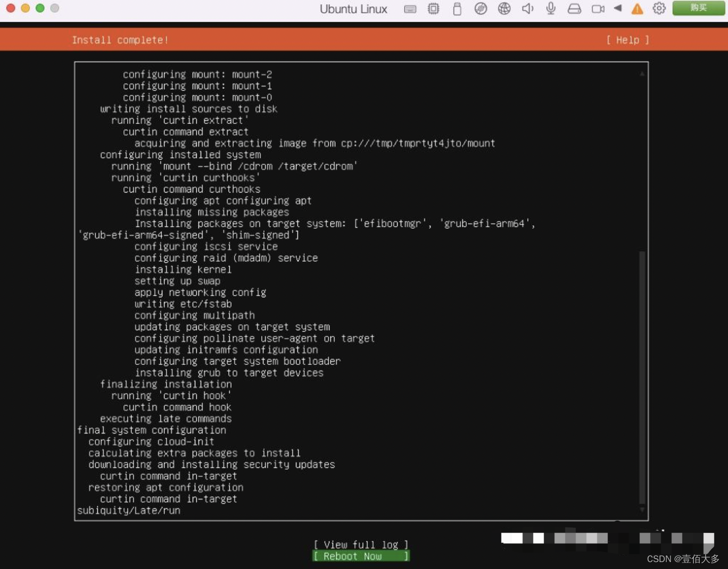The image size is (728, 569).
Task: Click the sound speaker icon
Action: click(x=527, y=9)
